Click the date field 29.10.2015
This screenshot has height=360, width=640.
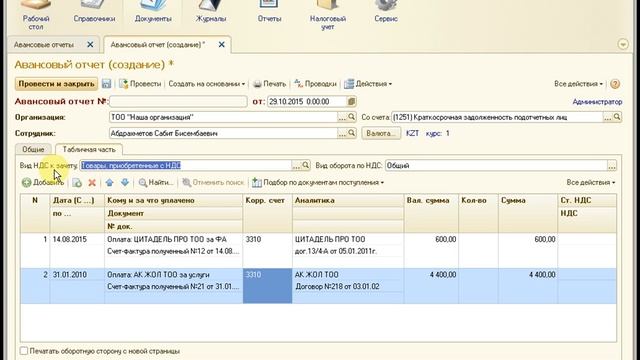click(x=307, y=101)
